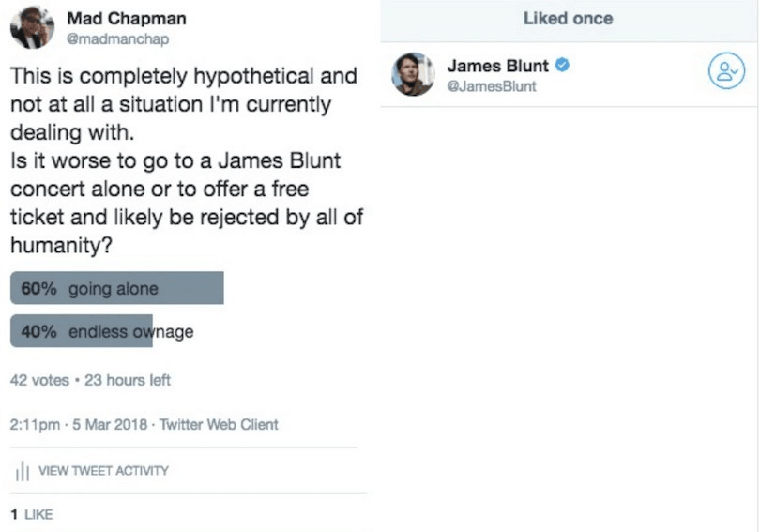The width and height of the screenshot is (760, 532).
Task: Open the James Blunt display name
Action: [x=497, y=66]
